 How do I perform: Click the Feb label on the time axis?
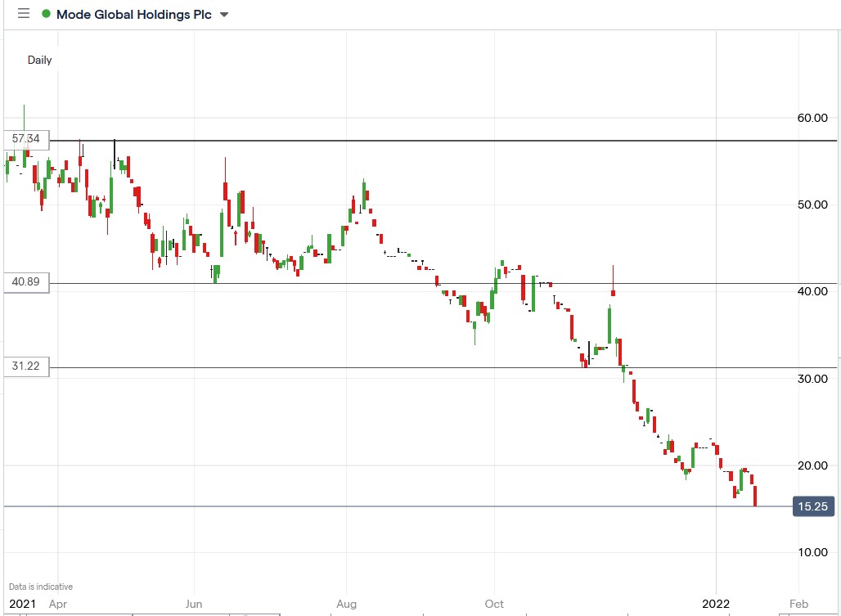(x=798, y=604)
